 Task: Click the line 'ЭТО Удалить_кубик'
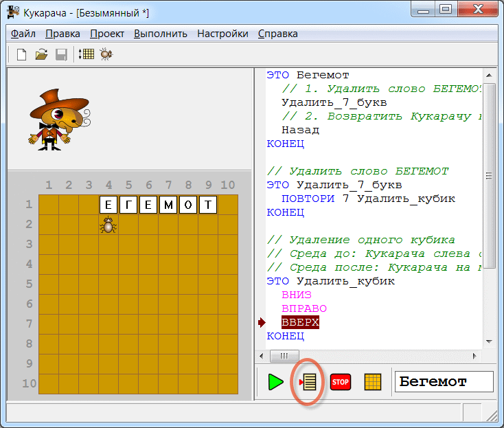330,281
